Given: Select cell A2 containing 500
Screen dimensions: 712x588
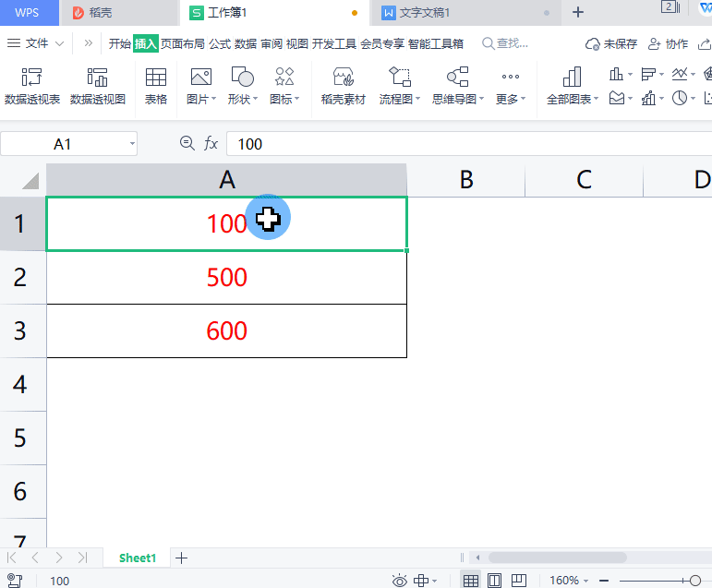Looking at the screenshot, I should 227,277.
